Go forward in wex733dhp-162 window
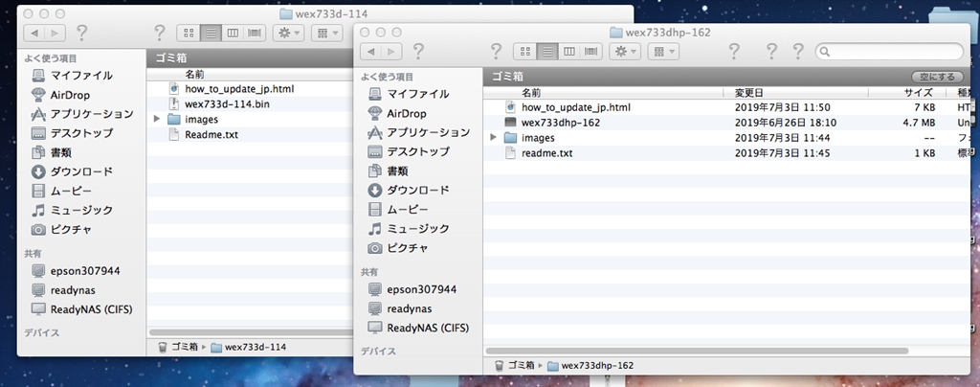 pyautogui.click(x=392, y=52)
